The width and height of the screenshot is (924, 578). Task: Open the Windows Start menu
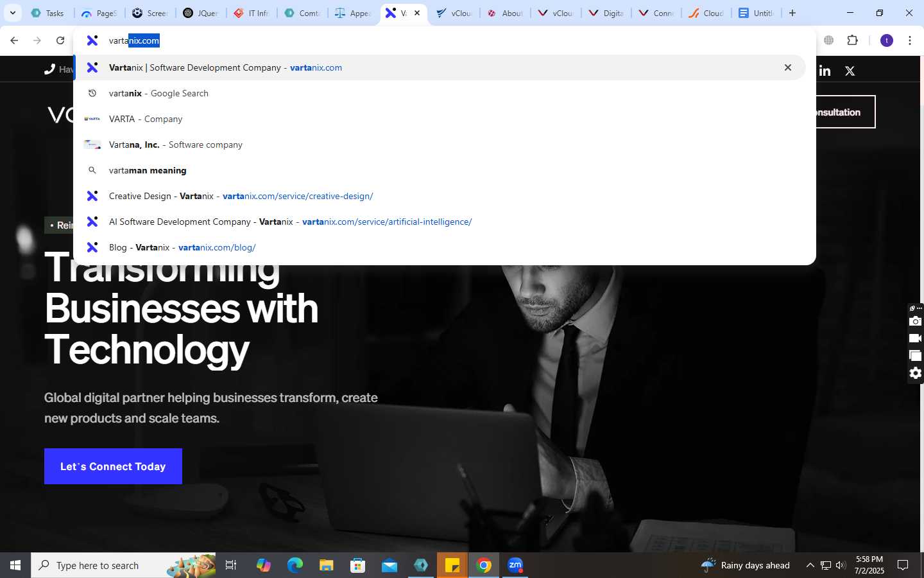pyautogui.click(x=15, y=565)
